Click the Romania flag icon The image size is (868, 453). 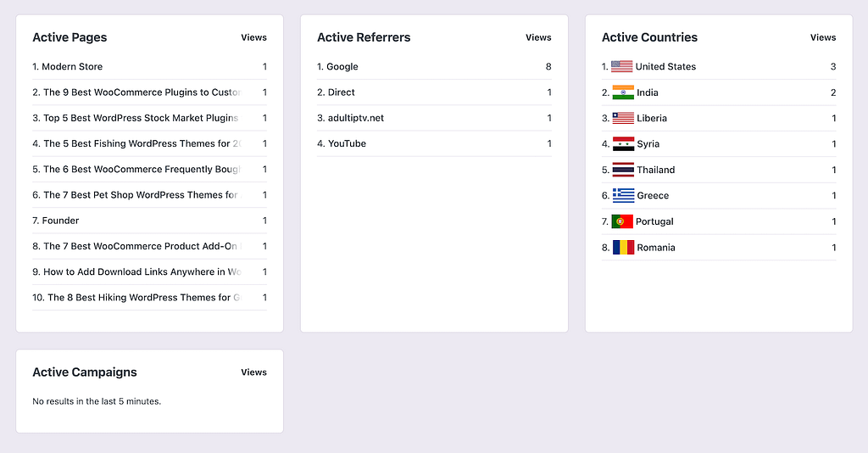[623, 248]
